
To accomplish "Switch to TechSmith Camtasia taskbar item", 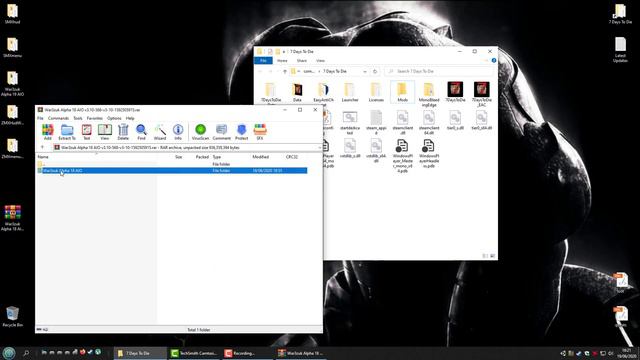I will pos(194,353).
